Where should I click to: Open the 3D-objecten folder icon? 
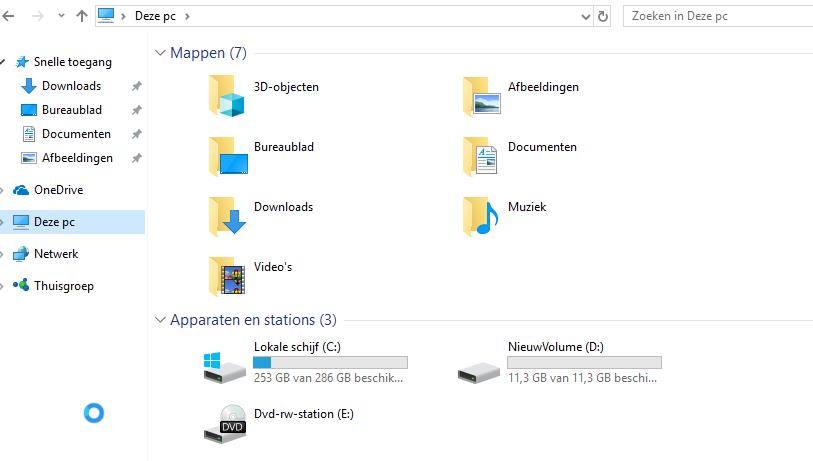pos(228,96)
